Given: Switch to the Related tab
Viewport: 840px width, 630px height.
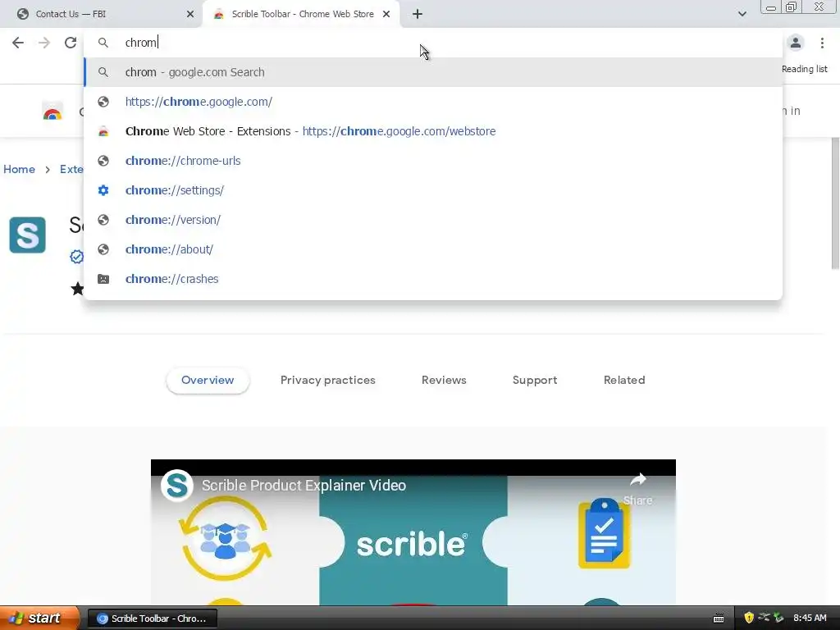Looking at the screenshot, I should coord(624,381).
